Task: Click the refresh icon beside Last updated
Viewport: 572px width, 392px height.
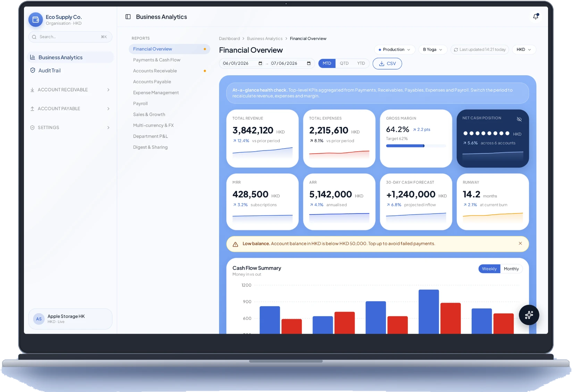Action: 456,50
